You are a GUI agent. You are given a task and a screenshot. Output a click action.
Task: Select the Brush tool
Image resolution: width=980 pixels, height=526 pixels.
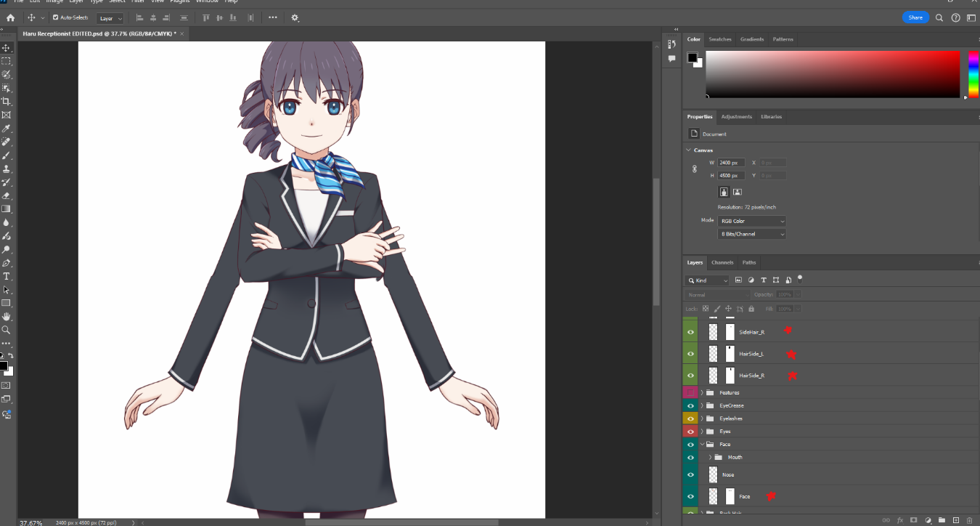point(7,155)
